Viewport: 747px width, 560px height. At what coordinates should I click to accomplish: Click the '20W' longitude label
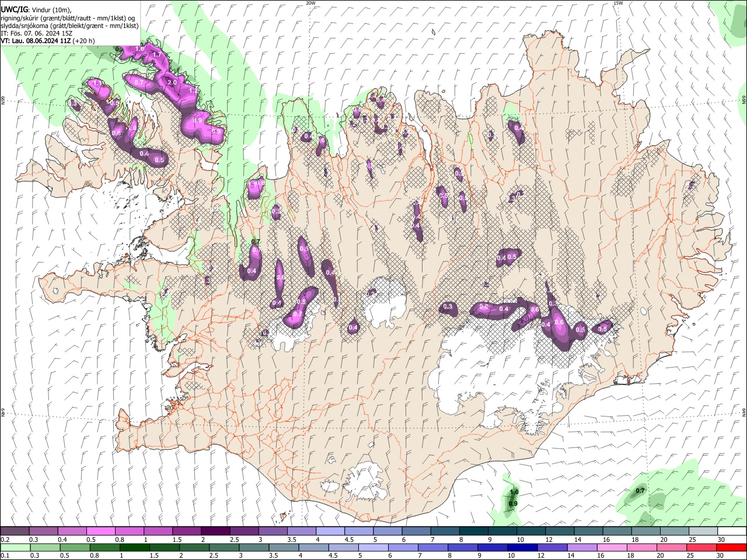pyautogui.click(x=310, y=3)
